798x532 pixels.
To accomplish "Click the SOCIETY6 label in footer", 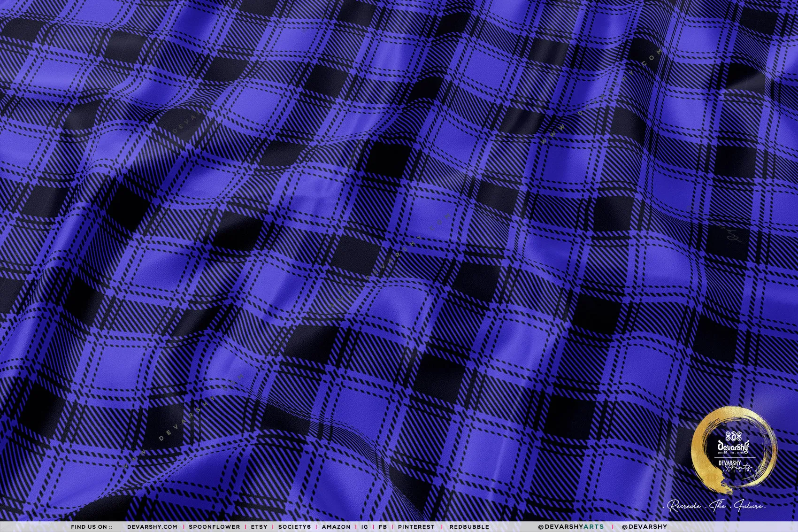I will click(294, 527).
